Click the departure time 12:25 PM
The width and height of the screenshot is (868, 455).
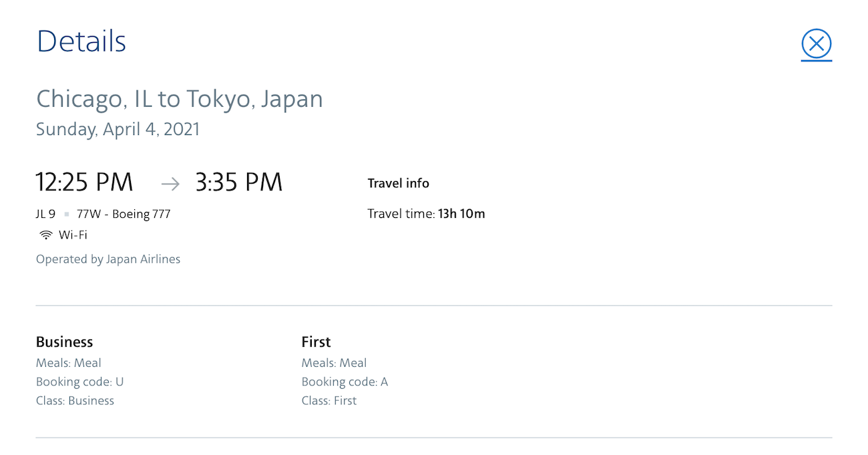(x=84, y=181)
